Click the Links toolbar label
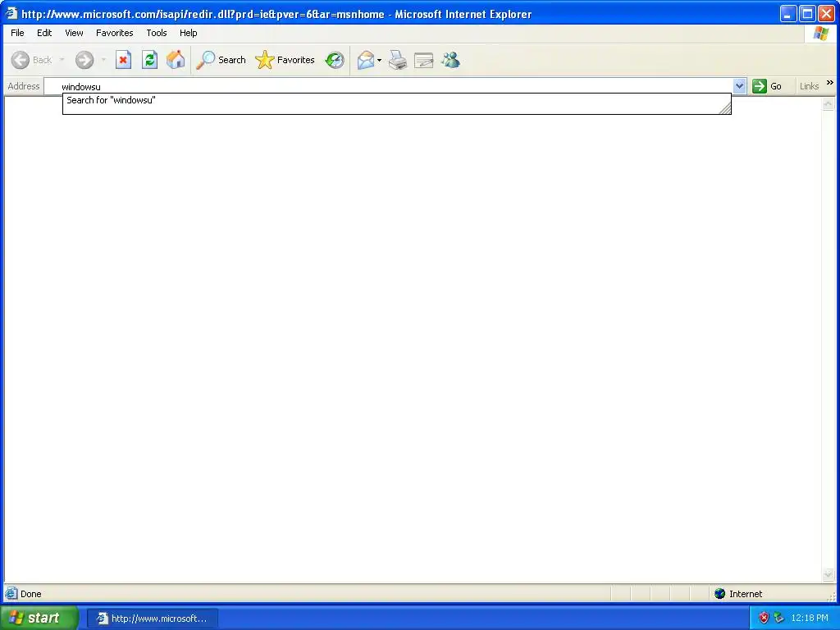 coord(809,86)
